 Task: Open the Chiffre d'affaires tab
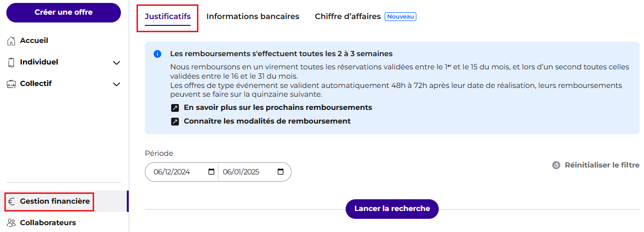(348, 17)
